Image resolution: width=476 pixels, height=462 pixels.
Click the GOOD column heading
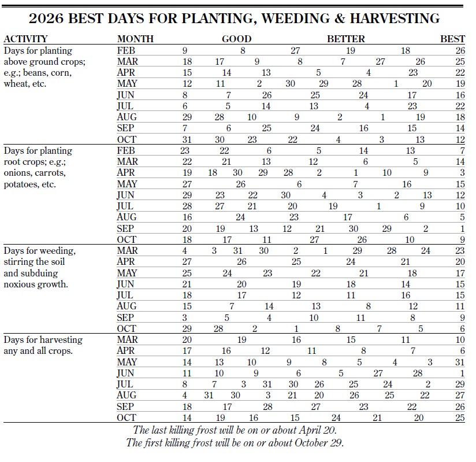[x=237, y=39]
